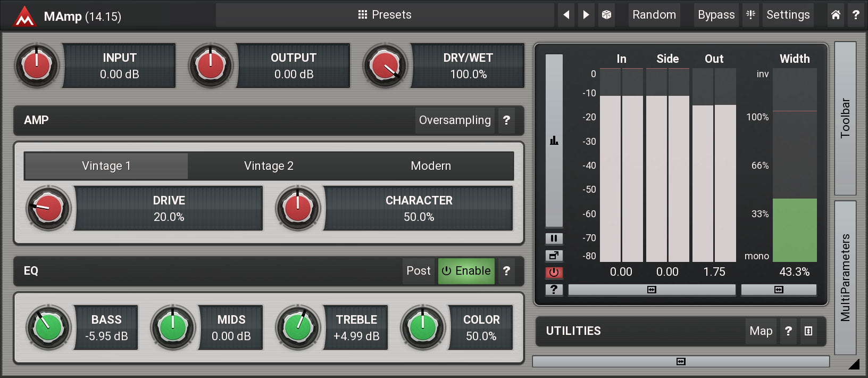Image resolution: width=868 pixels, height=378 pixels.
Task: Toggle the red meter power button
Action: 554,273
